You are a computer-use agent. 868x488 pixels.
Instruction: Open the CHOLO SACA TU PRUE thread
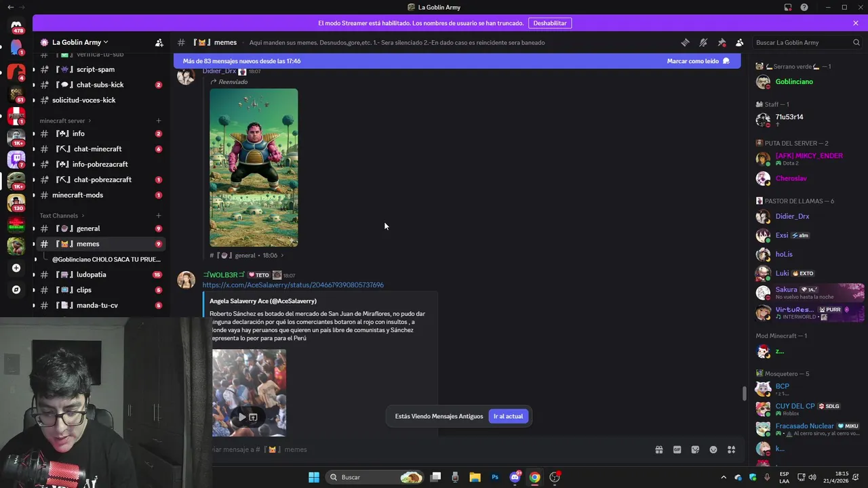[x=106, y=260]
